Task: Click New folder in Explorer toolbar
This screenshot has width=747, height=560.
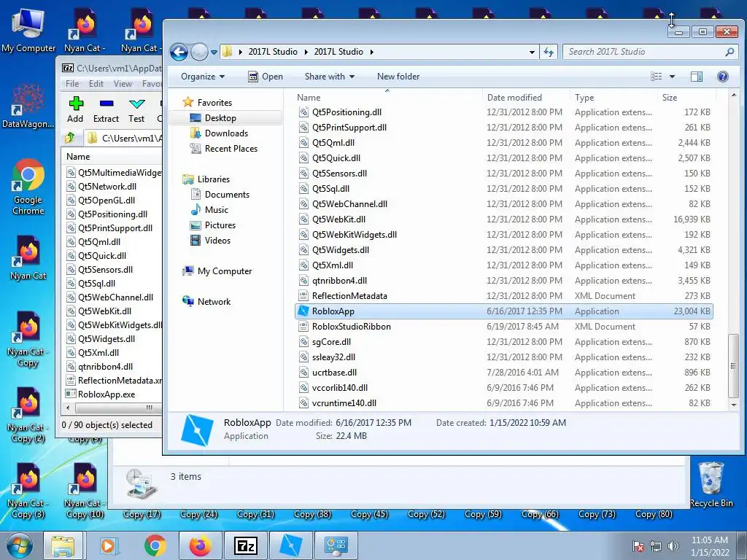Action: point(398,77)
